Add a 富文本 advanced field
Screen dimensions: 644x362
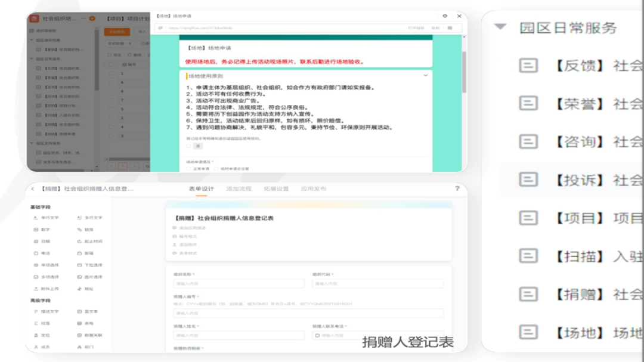click(88, 312)
